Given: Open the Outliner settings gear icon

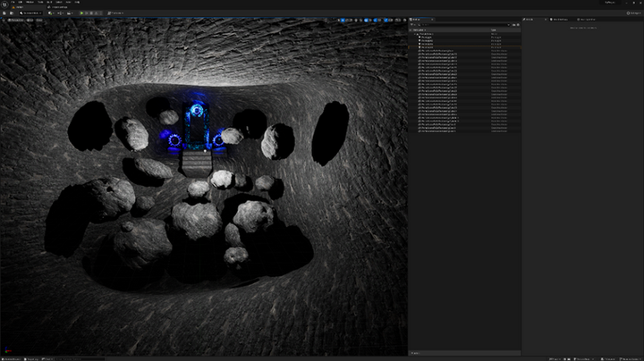Looking at the screenshot, I should pos(518,25).
